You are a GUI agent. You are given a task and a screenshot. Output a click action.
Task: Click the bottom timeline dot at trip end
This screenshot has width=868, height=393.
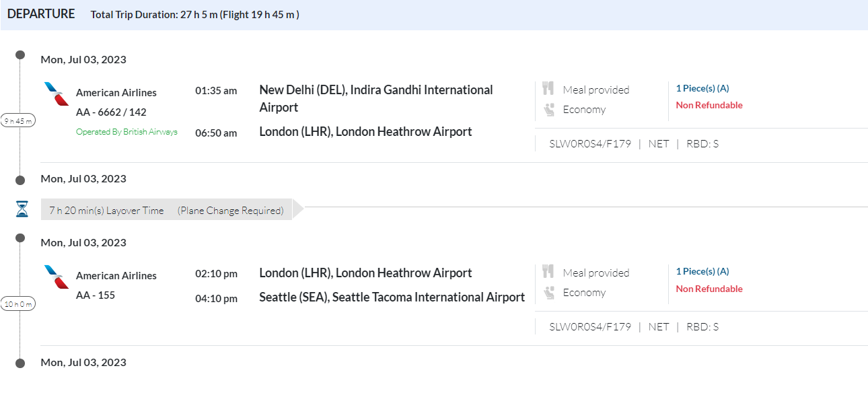pyautogui.click(x=20, y=363)
